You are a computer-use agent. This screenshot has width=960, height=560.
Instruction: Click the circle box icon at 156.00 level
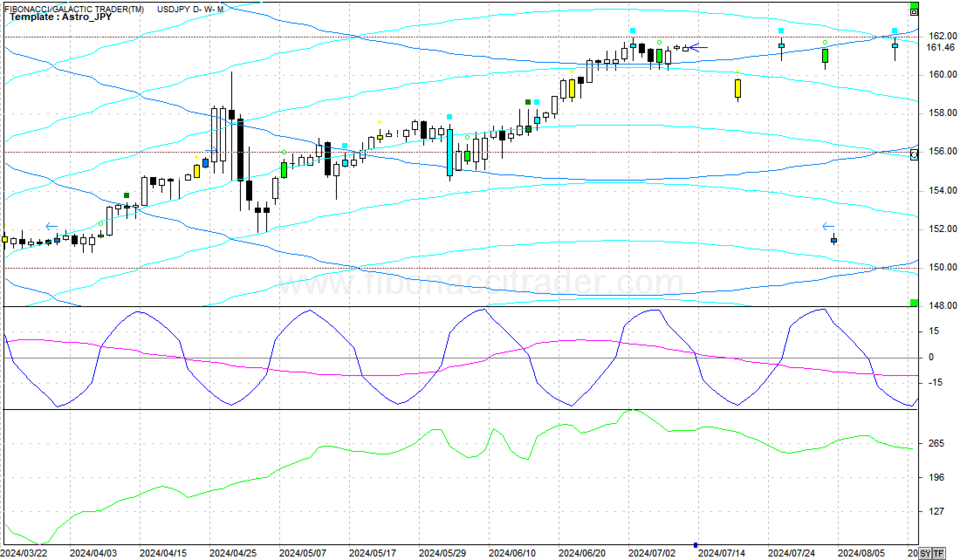914,154
